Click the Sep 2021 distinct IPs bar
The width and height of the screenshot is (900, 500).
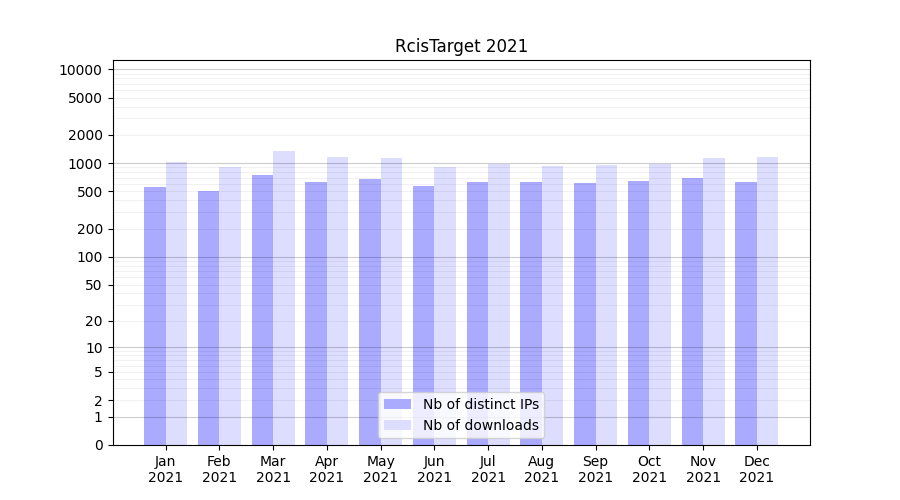585,314
